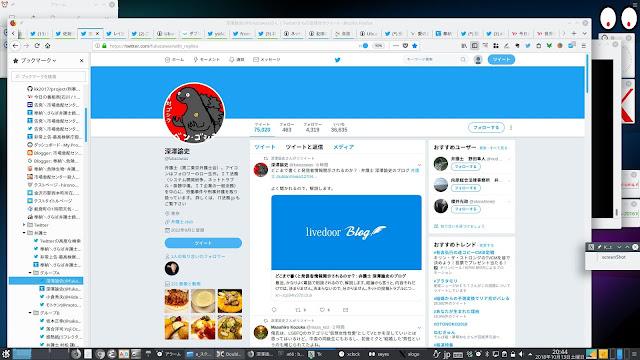Image resolution: width=640 pixels, height=360 pixels.
Task: Go back with Firefox back arrow
Action: pyautogui.click(x=16, y=46)
